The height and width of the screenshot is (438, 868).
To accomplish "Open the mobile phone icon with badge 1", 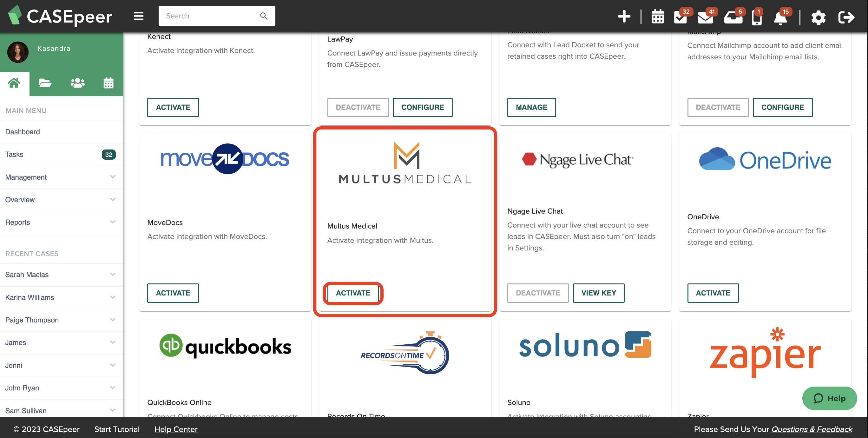I will [x=757, y=17].
